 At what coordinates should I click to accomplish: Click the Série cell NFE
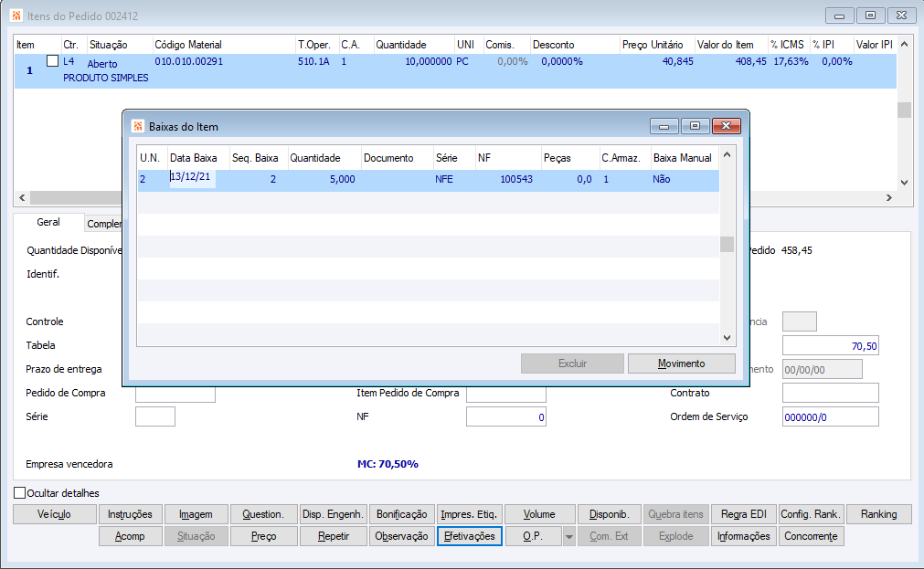444,179
